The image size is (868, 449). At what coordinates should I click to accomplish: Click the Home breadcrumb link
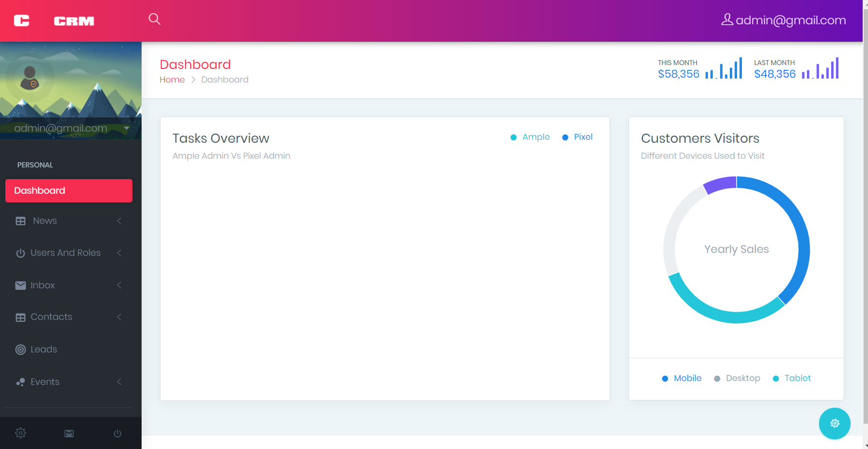tap(172, 79)
